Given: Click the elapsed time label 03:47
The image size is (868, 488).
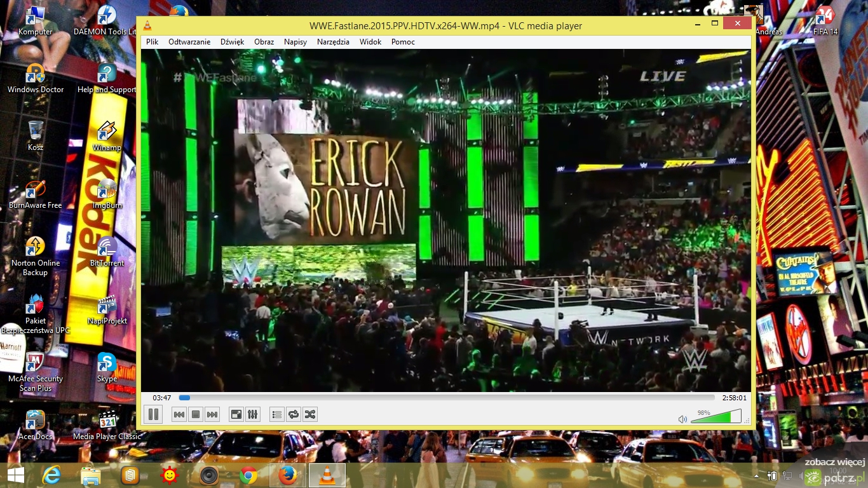Looking at the screenshot, I should coord(162,398).
